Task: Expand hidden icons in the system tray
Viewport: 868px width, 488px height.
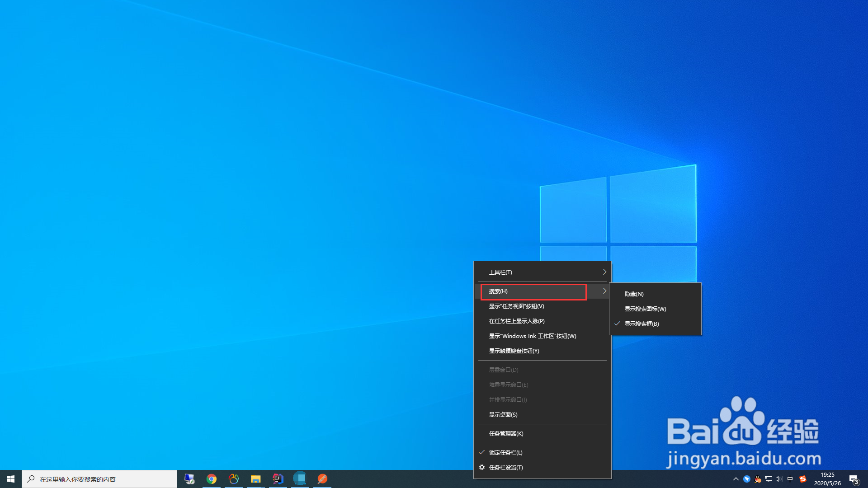Action: [736, 479]
